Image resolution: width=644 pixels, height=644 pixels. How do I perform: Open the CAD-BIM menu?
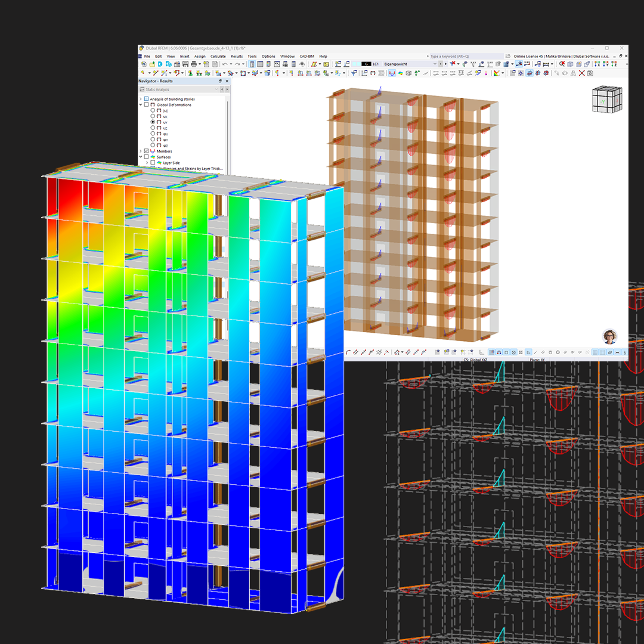click(x=306, y=56)
